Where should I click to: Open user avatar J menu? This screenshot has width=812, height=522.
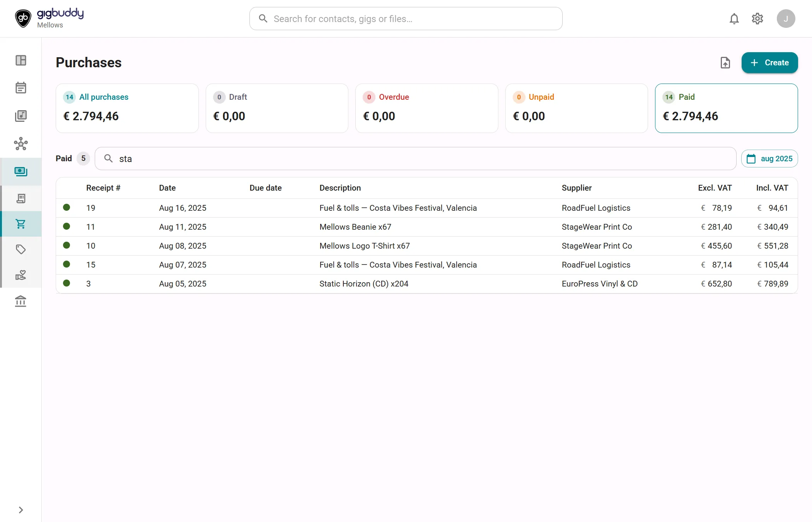pos(786,19)
